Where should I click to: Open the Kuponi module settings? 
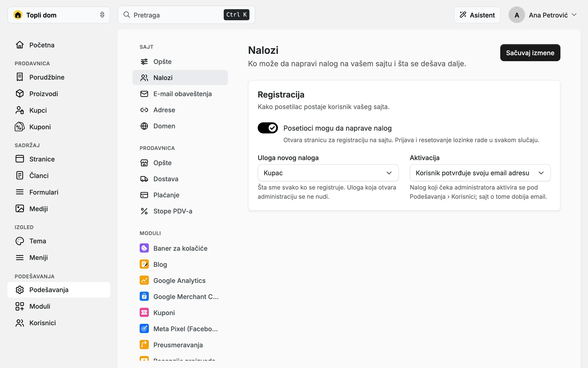coord(180,313)
